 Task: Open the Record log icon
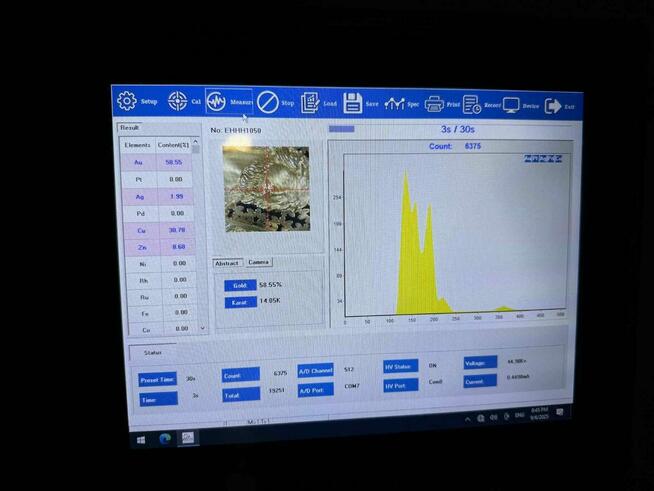(472, 105)
